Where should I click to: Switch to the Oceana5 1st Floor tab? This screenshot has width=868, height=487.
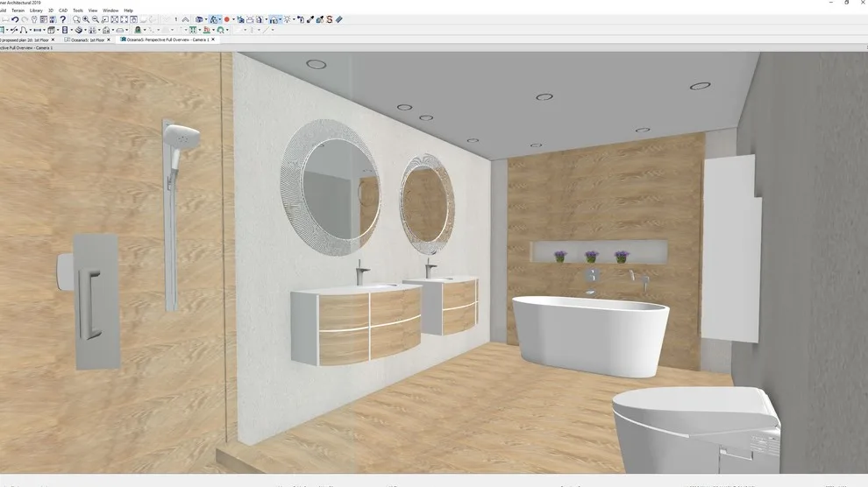coord(85,39)
